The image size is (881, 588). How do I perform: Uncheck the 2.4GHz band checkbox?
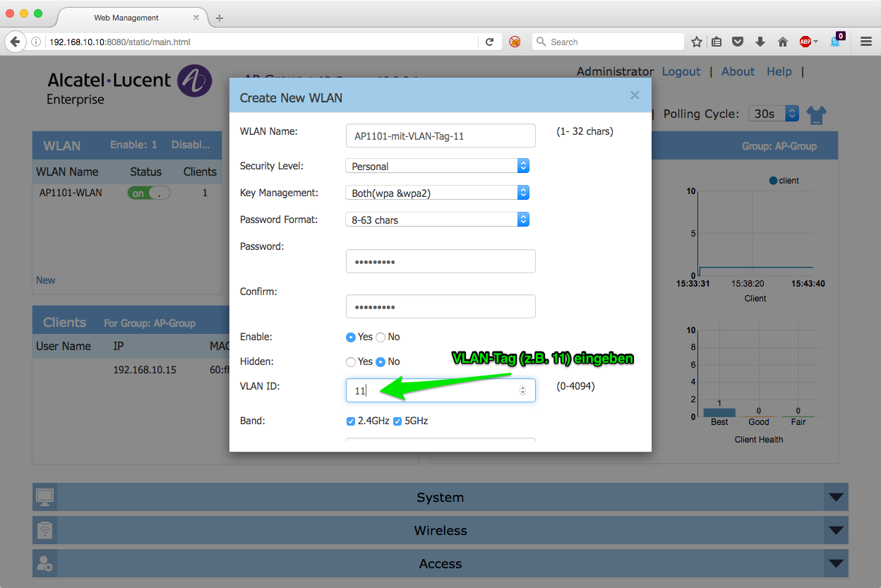coord(351,421)
